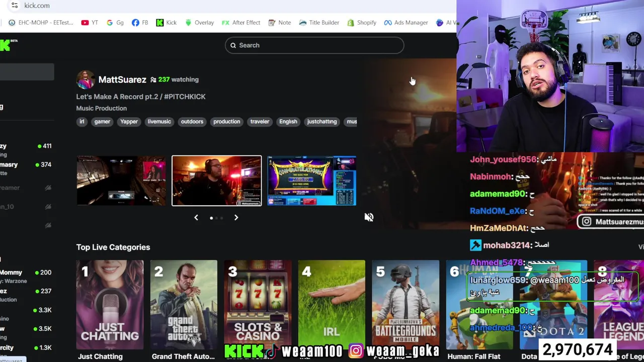Select the outdoors tag

(x=192, y=122)
